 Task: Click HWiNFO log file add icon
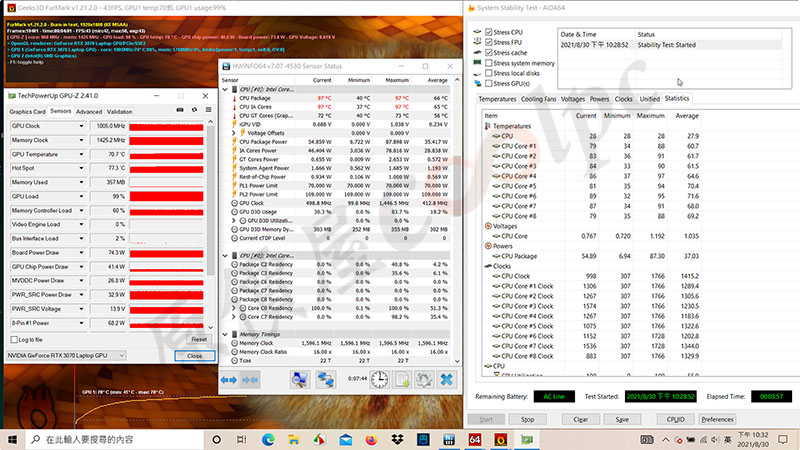pyautogui.click(x=402, y=380)
